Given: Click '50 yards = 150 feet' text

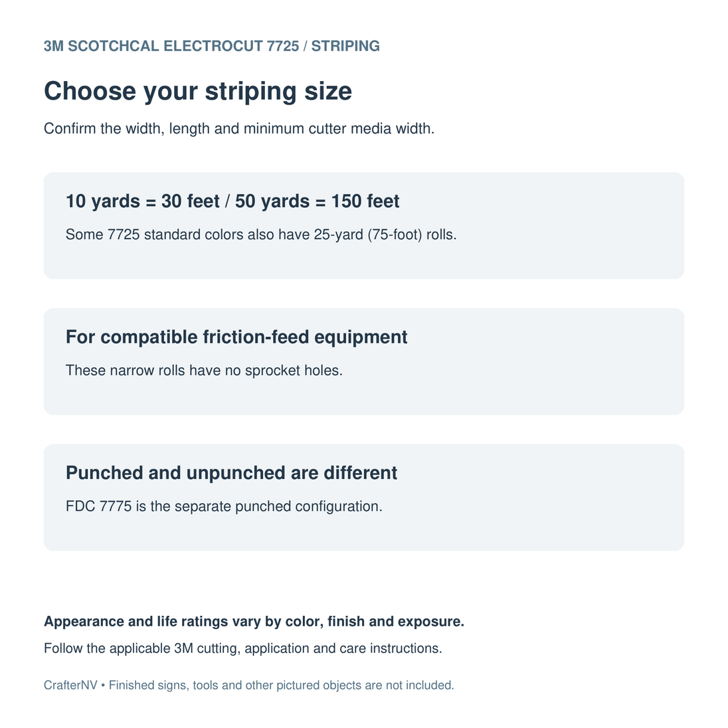Looking at the screenshot, I should [x=317, y=201].
